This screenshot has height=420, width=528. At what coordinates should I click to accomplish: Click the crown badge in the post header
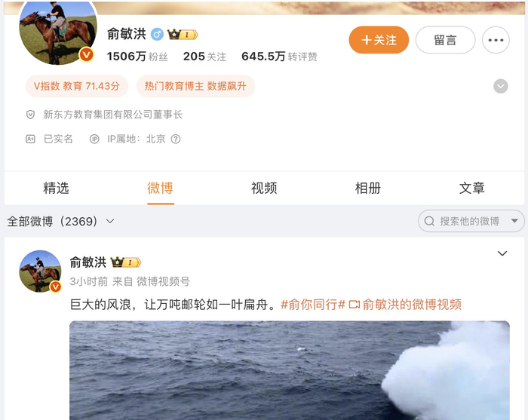[x=126, y=262]
